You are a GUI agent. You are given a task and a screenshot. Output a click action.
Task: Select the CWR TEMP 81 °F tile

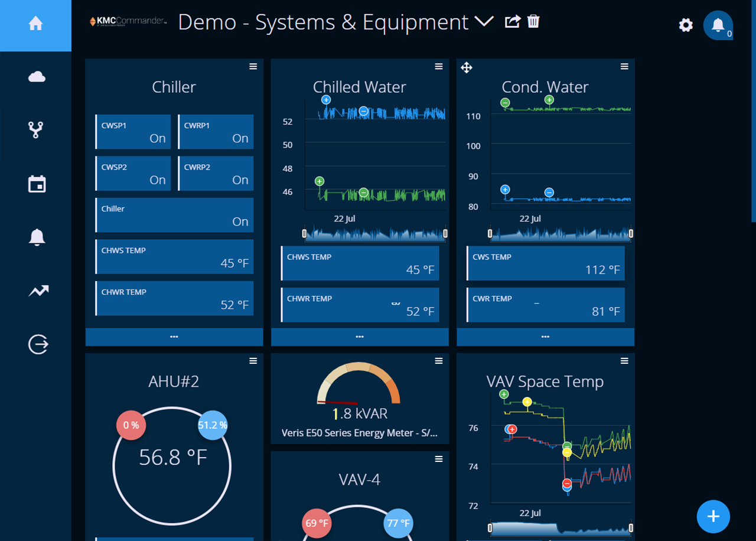pos(545,305)
